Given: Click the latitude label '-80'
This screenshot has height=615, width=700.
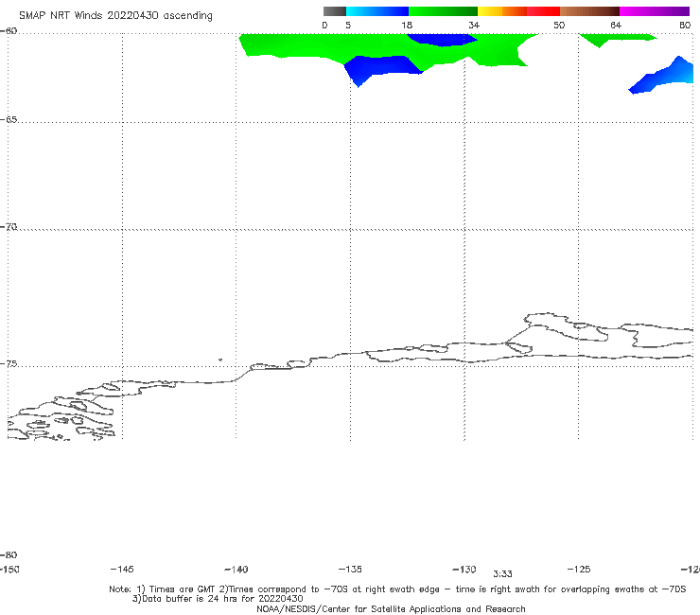Looking at the screenshot, I should click(9, 554).
